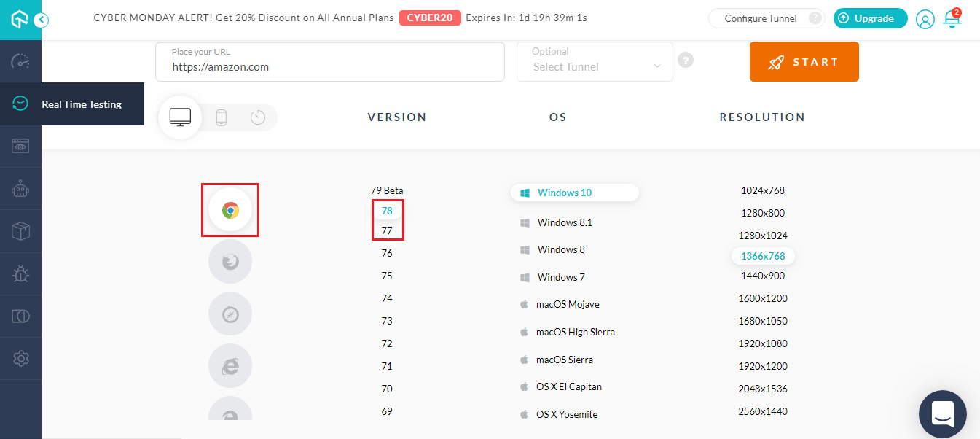This screenshot has width=980, height=439.
Task: Open the split compare sidebar icon
Action: click(20, 316)
